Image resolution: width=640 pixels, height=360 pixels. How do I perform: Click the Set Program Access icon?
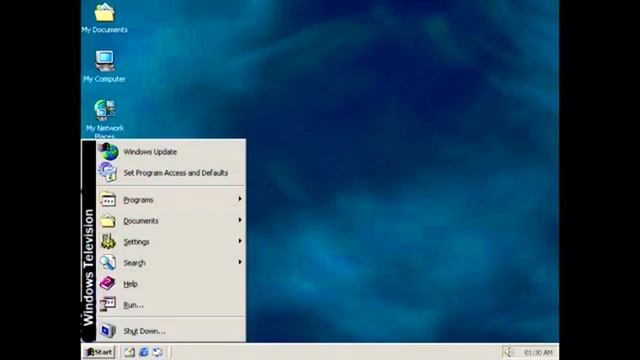(x=108, y=172)
